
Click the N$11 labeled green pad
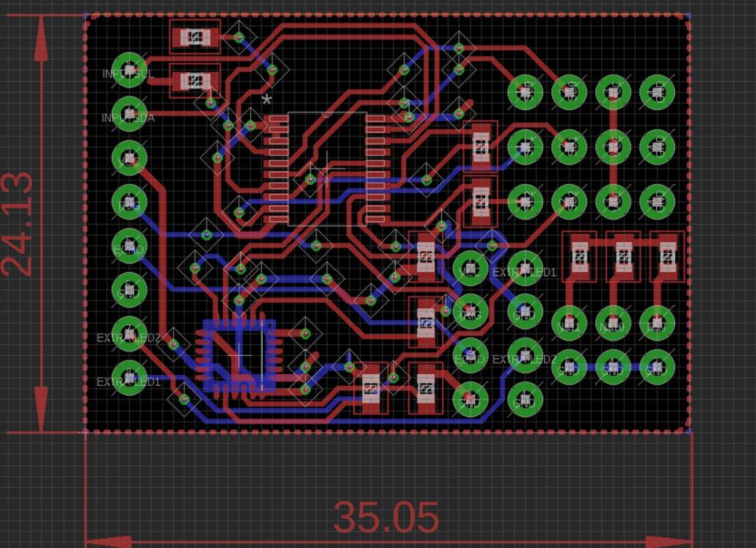(570, 324)
